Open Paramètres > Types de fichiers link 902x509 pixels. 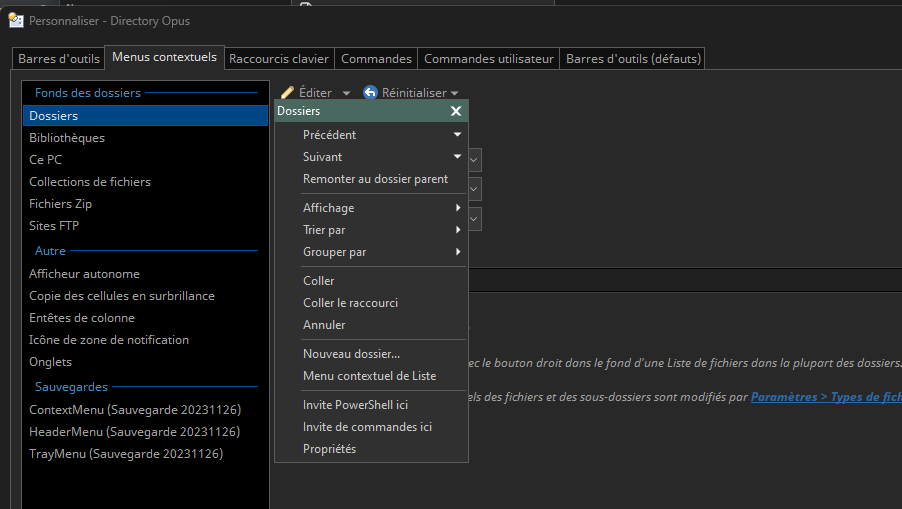[826, 397]
